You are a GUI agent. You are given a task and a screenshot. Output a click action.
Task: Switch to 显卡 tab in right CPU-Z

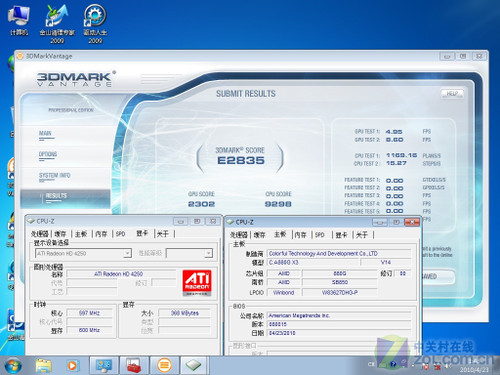tap(341, 235)
